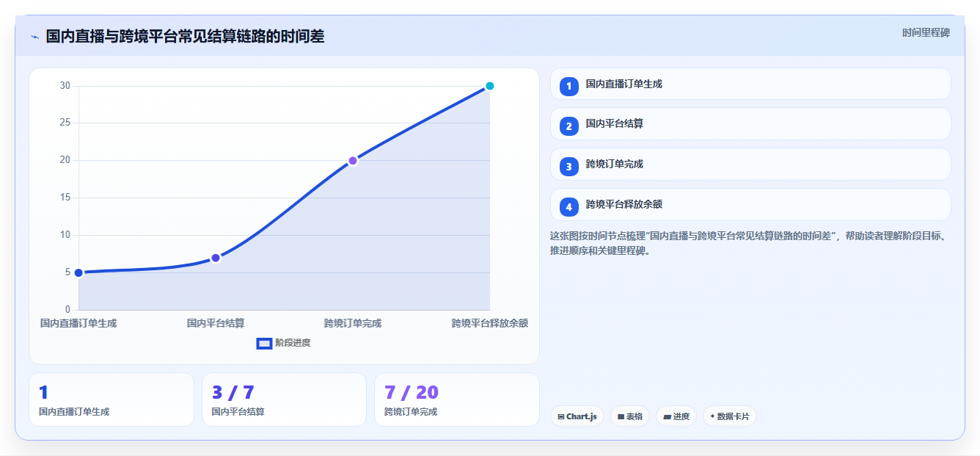The width and height of the screenshot is (980, 456).
Task: Click the cyan data point at value 30
Action: [490, 86]
